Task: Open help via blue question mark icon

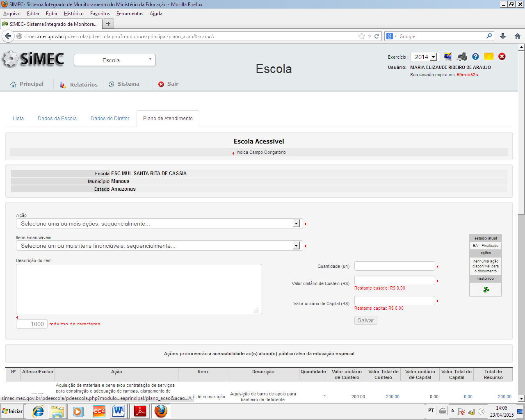Action: click(x=475, y=57)
